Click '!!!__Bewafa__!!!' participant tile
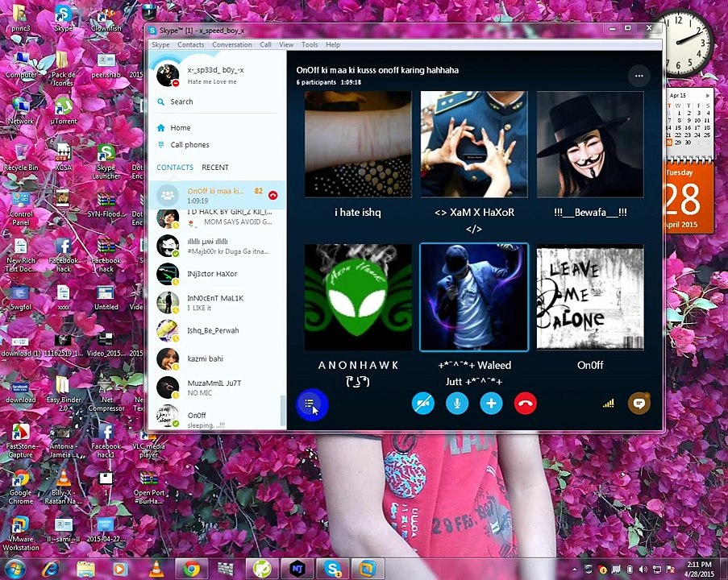Image resolution: width=728 pixels, height=580 pixels. [590, 144]
